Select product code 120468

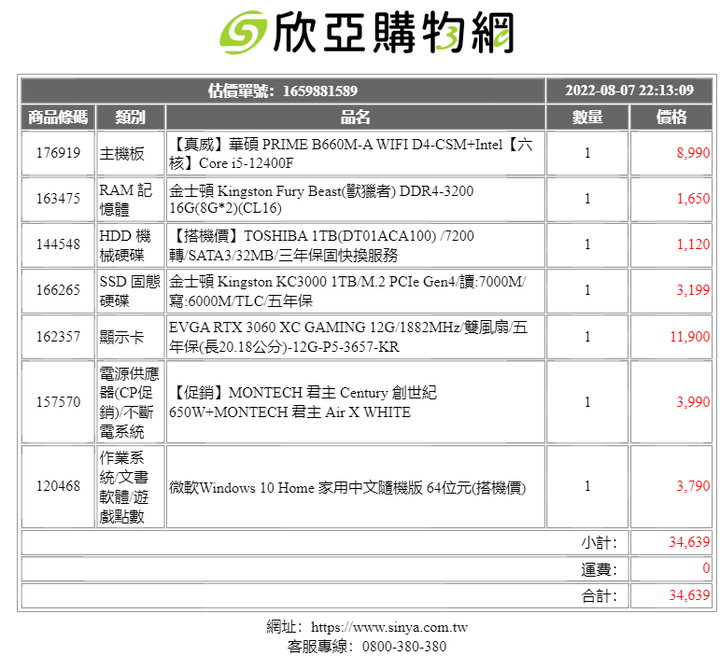coord(58,486)
